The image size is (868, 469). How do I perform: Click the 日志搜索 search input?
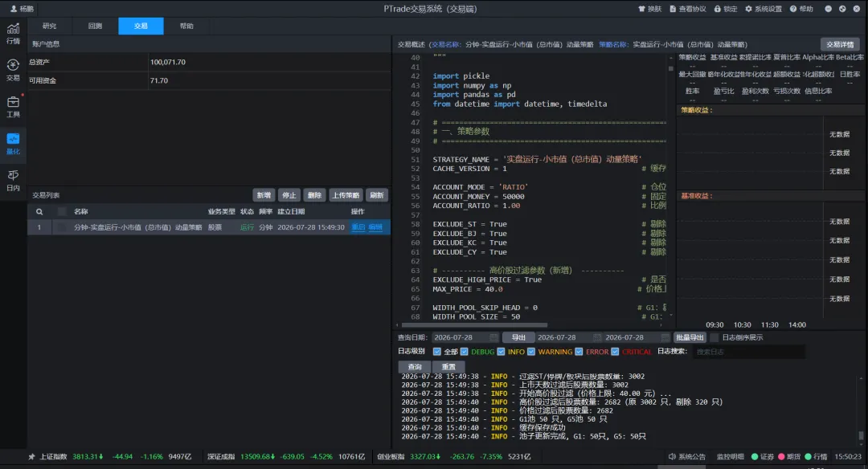point(748,352)
